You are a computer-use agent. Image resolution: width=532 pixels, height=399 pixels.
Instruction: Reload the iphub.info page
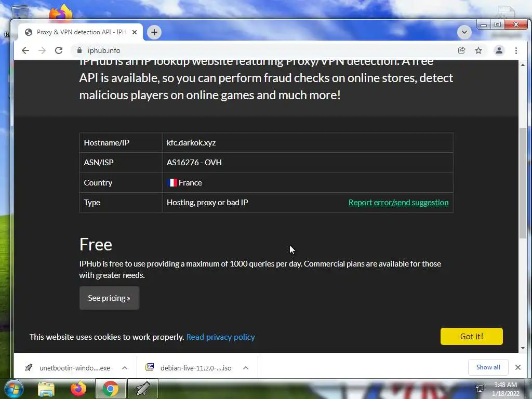coord(59,50)
